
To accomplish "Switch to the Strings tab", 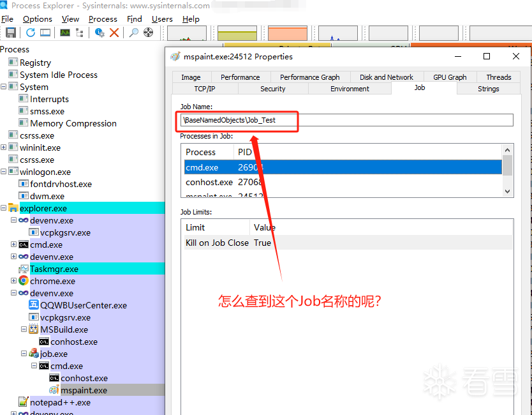I will pyautogui.click(x=489, y=89).
